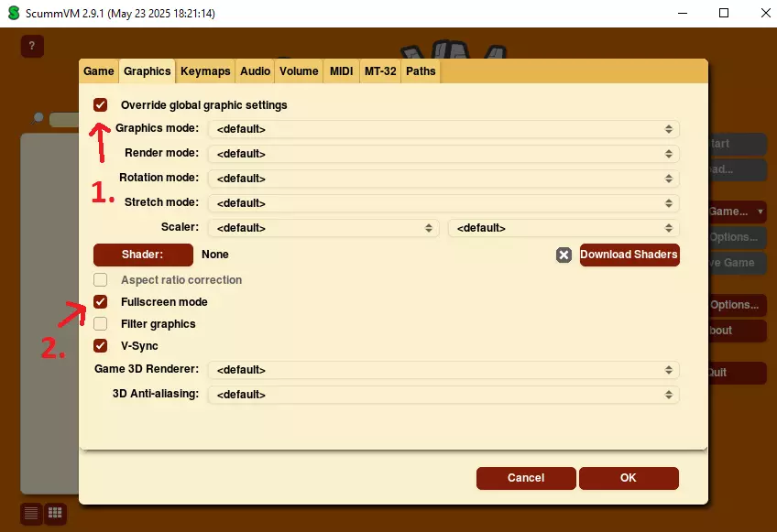Disable Fullscreen mode checkbox

pyautogui.click(x=101, y=301)
